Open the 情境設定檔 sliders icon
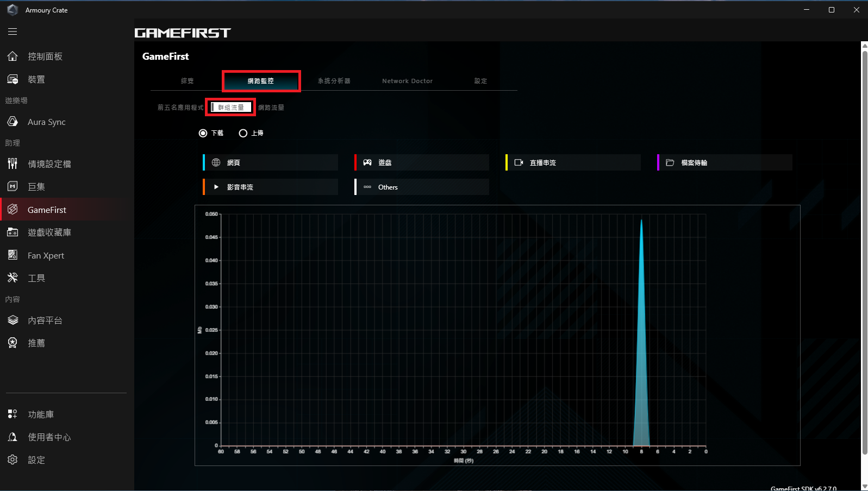This screenshot has height=491, width=868. point(13,163)
